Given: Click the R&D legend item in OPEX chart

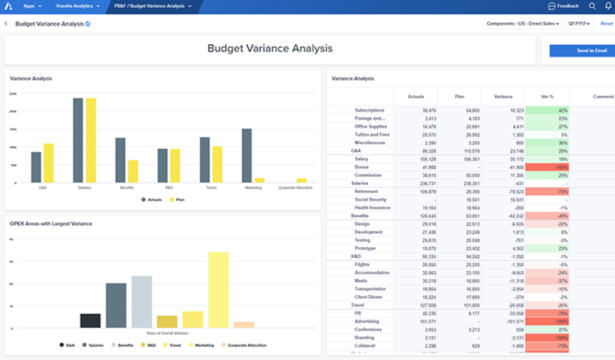Looking at the screenshot, I should (x=148, y=345).
